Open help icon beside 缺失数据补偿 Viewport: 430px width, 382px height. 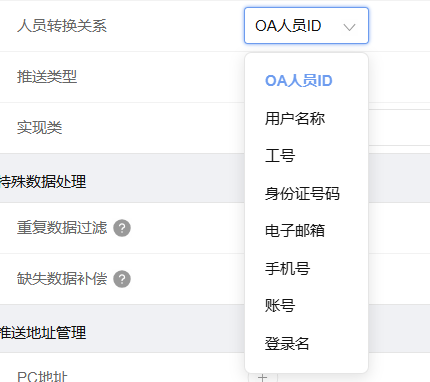click(x=122, y=279)
